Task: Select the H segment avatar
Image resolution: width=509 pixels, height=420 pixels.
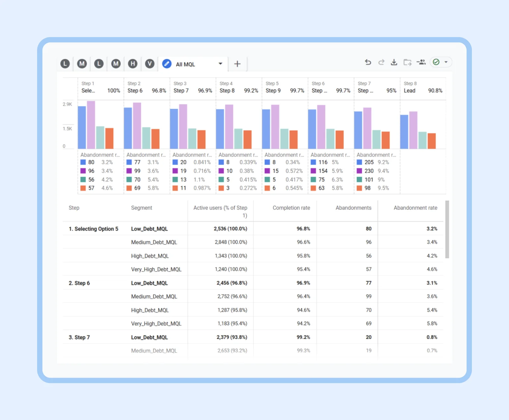Action: click(x=133, y=64)
